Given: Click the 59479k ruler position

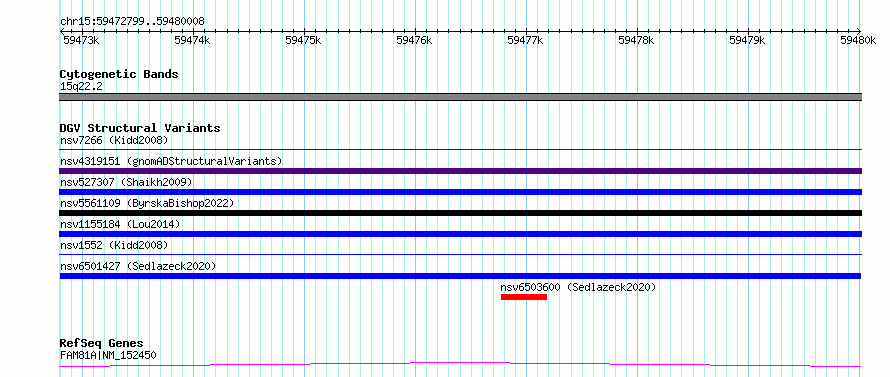Looking at the screenshot, I should pyautogui.click(x=747, y=40).
